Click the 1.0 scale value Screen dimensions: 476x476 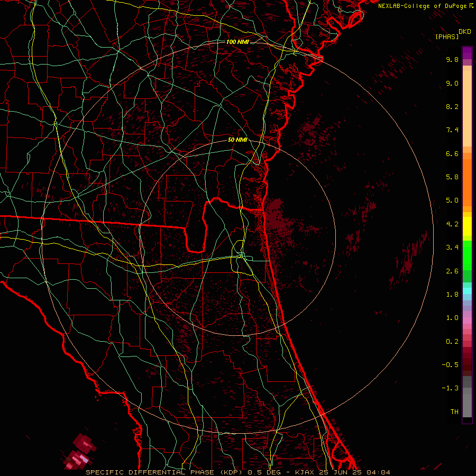(x=452, y=318)
